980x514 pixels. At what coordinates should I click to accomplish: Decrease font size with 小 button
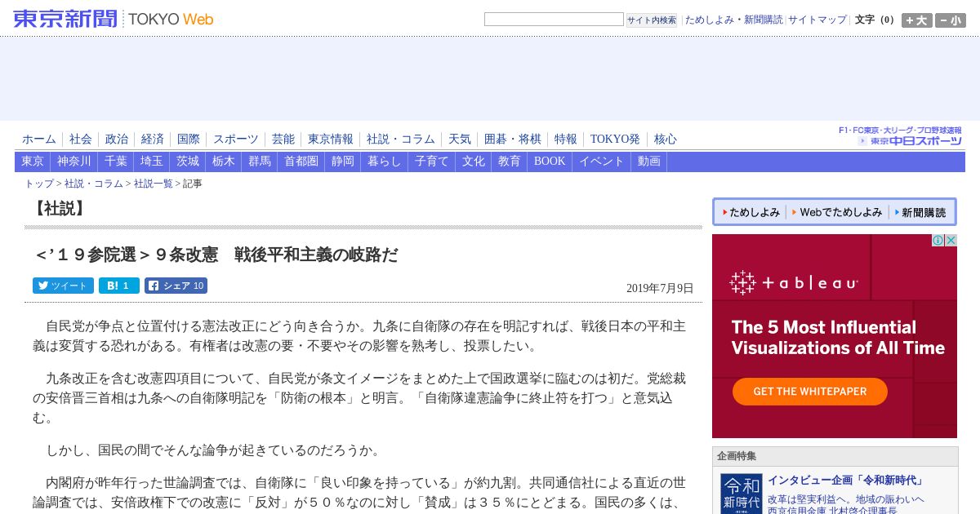coord(951,20)
